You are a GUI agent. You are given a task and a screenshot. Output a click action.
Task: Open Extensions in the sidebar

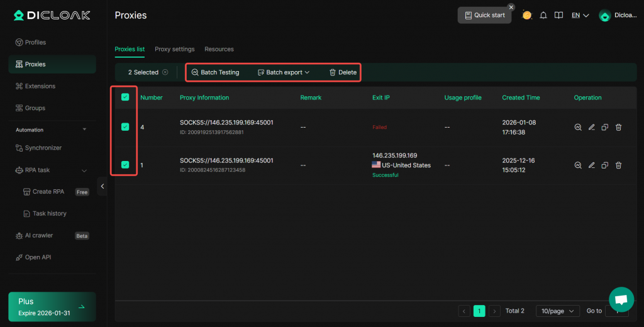(40, 86)
